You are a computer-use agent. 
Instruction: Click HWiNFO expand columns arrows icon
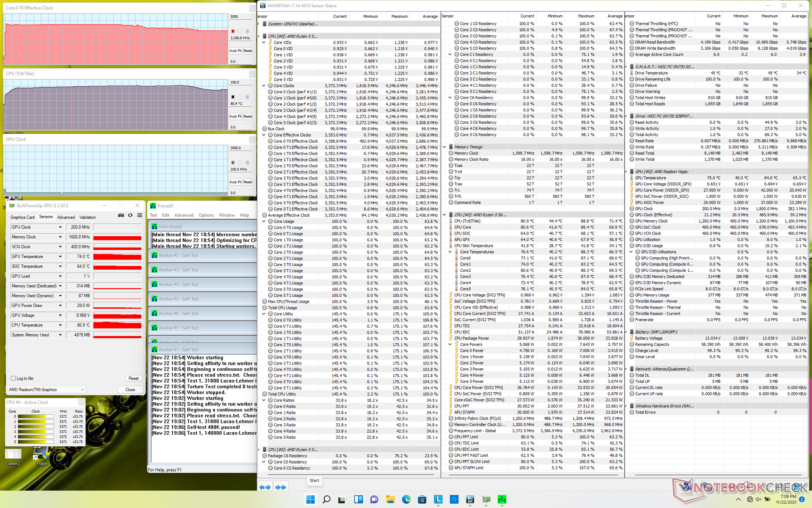(x=265, y=487)
